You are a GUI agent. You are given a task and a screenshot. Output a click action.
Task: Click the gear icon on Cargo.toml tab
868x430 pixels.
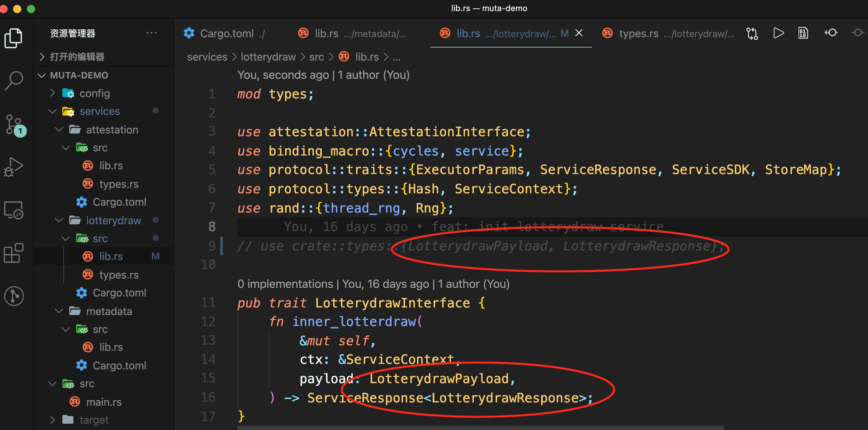[x=189, y=33]
